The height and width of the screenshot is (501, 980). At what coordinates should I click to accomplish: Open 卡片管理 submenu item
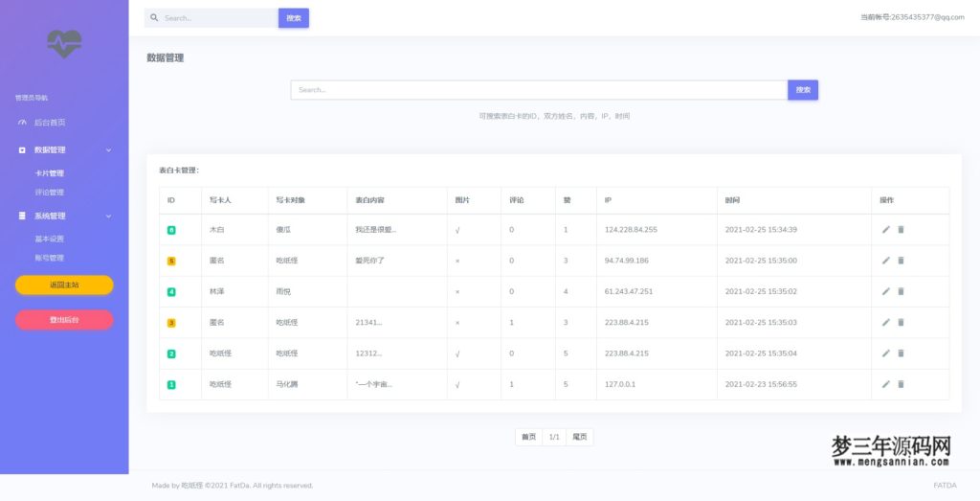click(50, 173)
